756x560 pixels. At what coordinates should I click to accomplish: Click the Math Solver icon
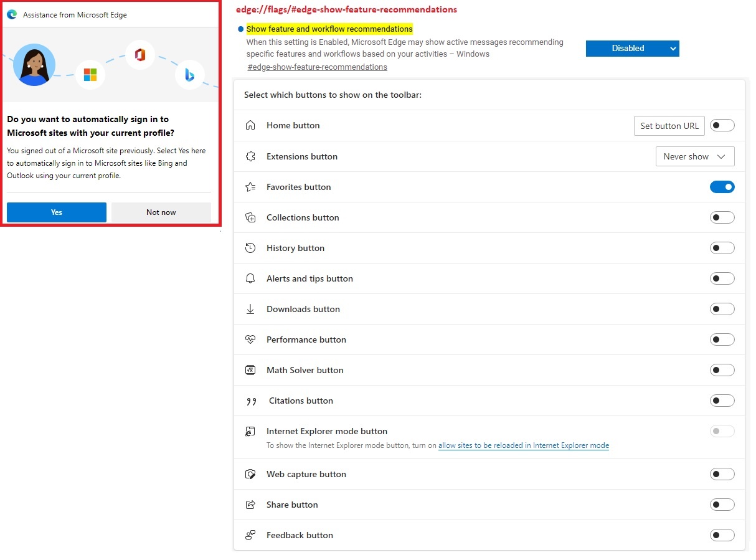coord(250,370)
